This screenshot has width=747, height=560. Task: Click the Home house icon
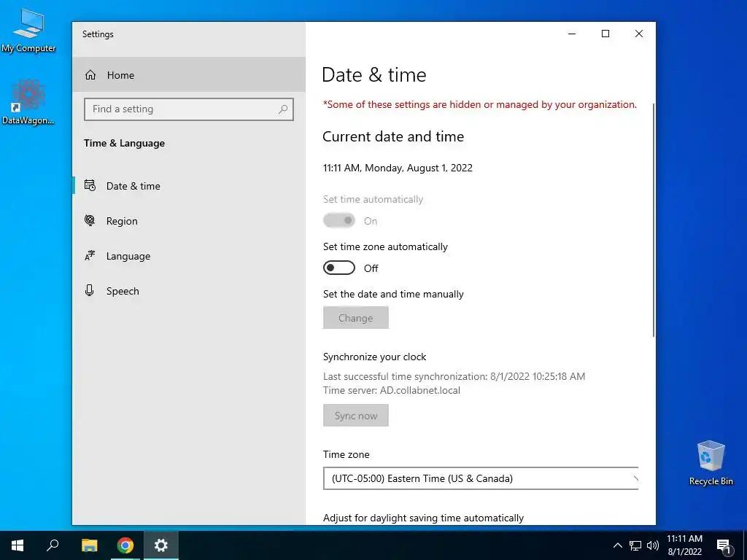pyautogui.click(x=90, y=75)
